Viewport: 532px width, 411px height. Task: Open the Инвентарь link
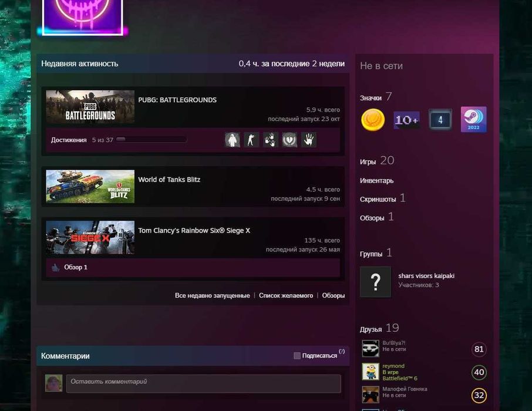(x=376, y=181)
